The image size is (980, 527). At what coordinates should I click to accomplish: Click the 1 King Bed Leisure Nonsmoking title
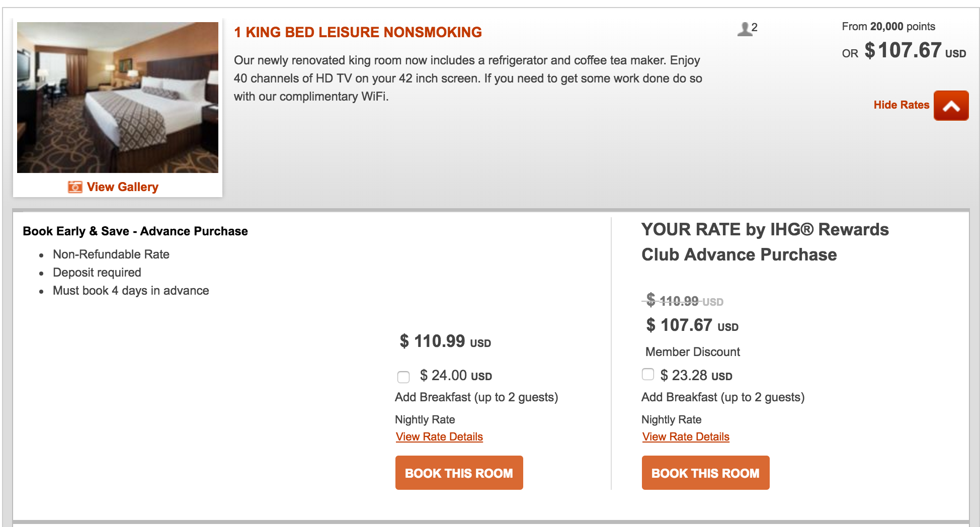click(358, 32)
